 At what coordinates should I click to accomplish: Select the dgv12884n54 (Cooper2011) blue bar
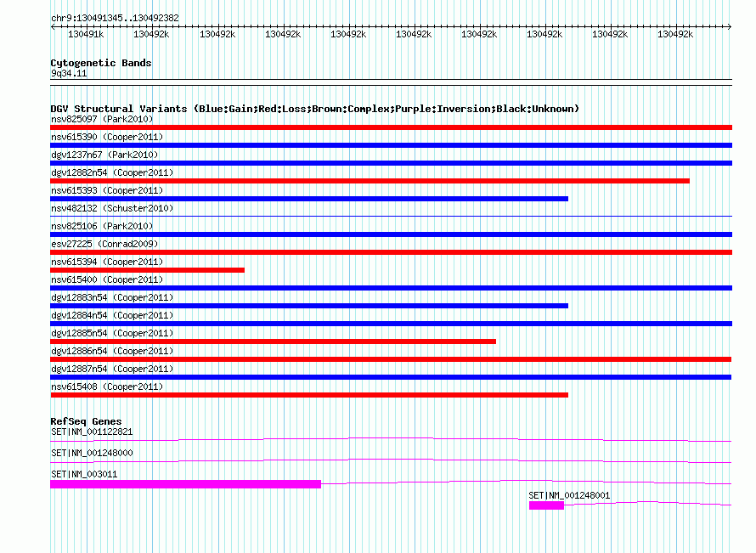tap(391, 324)
